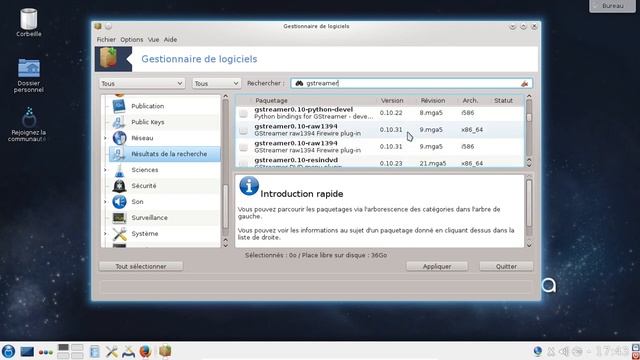The width and height of the screenshot is (640, 360).
Task: Check the gstreamer0.10-python-devel package checkbox
Action: click(243, 113)
